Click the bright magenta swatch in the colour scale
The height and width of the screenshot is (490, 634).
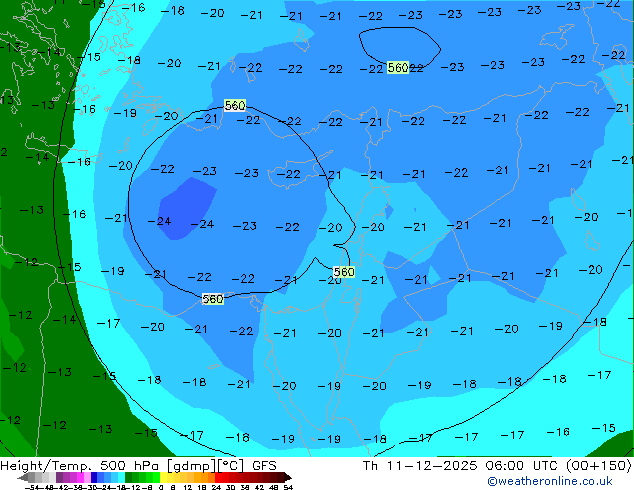80,477
